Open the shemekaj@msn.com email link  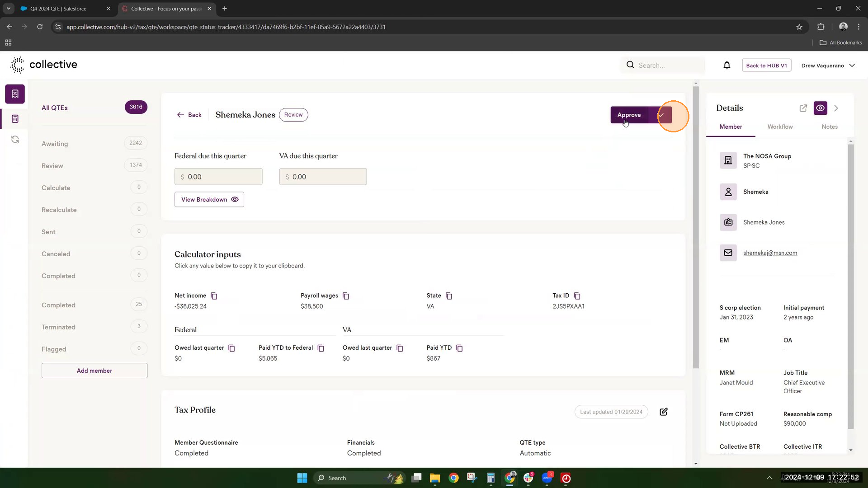[770, 253]
